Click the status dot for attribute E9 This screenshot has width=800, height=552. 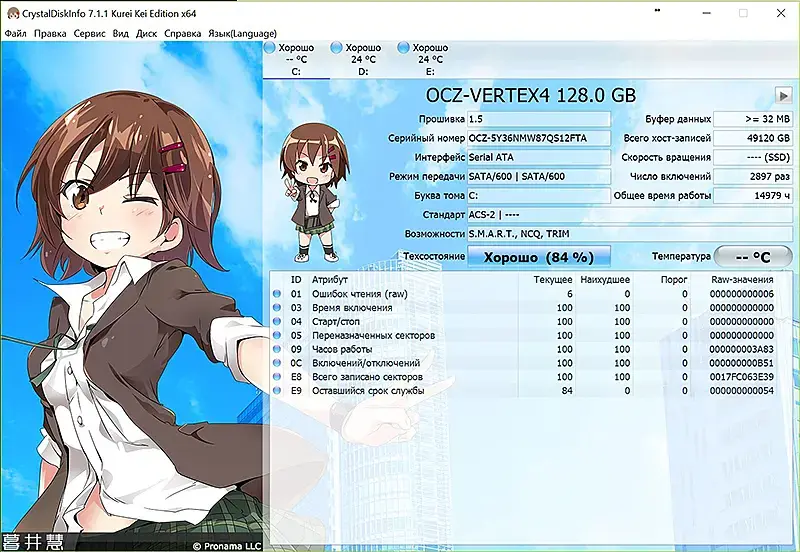point(277,391)
